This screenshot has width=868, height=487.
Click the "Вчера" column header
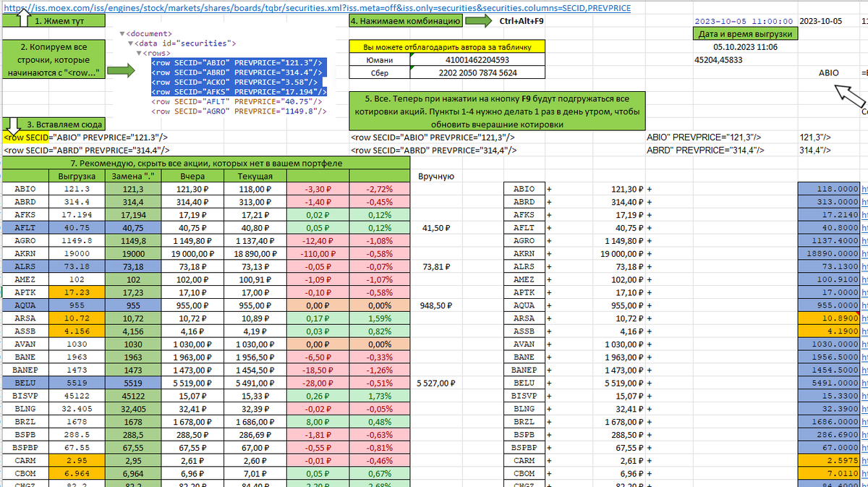[193, 176]
